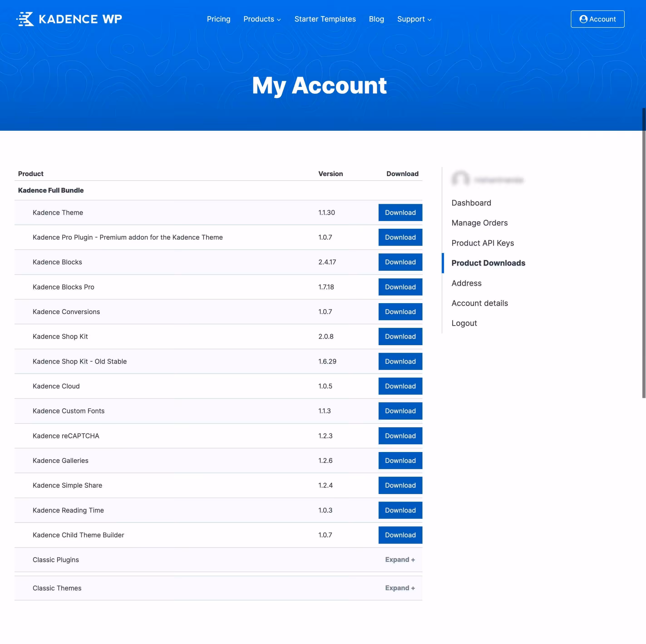The image size is (646, 644).
Task: Download the Kadence Theme
Action: coord(400,213)
